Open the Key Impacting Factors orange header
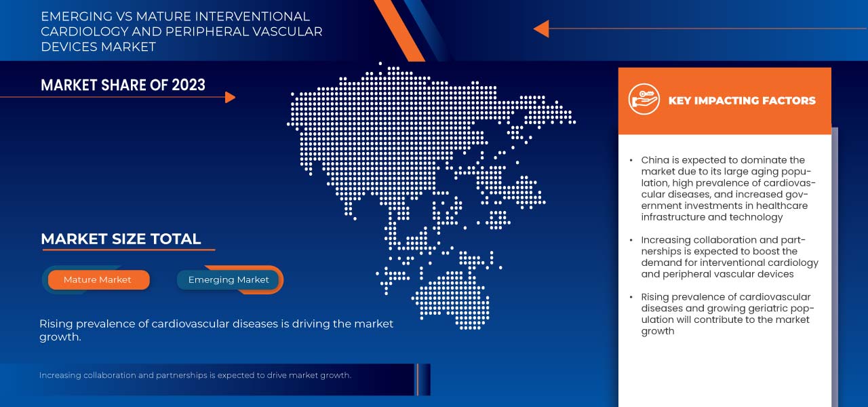 [724, 100]
